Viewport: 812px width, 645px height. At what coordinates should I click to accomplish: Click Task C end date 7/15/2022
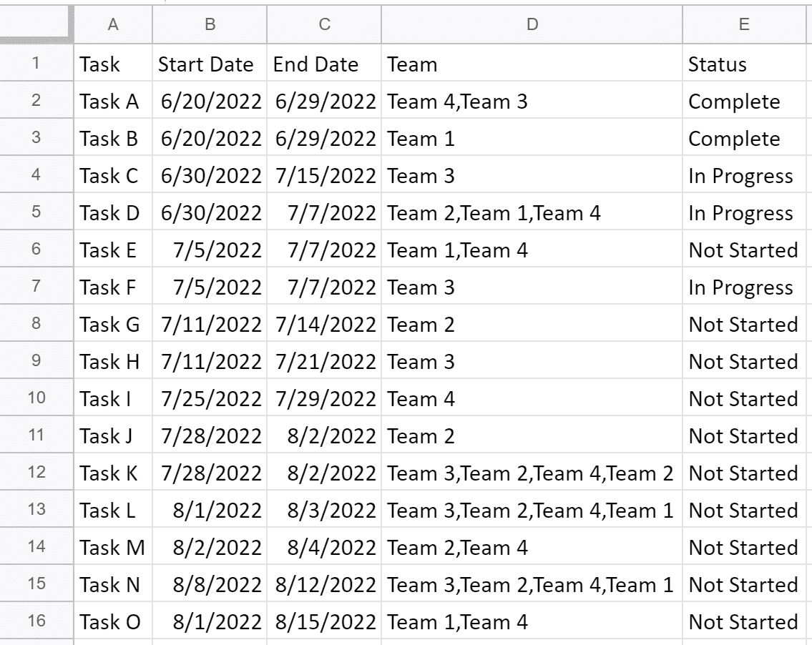click(x=326, y=176)
